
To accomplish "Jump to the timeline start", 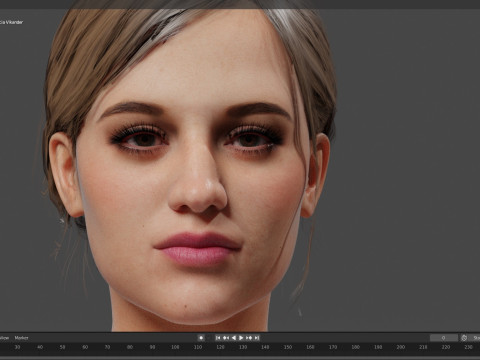I will click(218, 338).
